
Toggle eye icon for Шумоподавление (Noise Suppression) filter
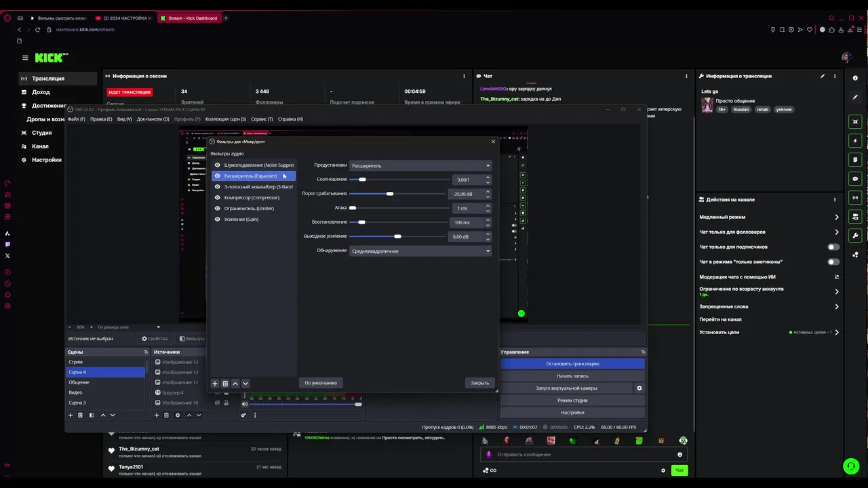218,165
